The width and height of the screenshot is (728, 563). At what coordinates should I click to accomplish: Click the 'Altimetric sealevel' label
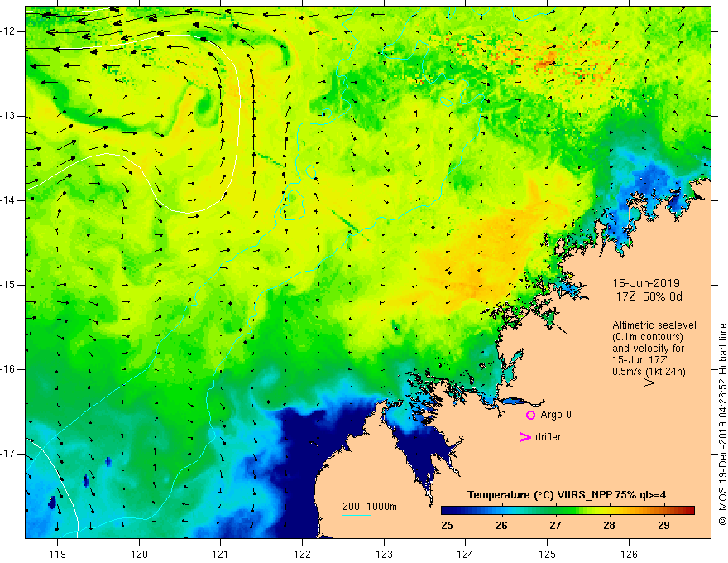tap(654, 325)
